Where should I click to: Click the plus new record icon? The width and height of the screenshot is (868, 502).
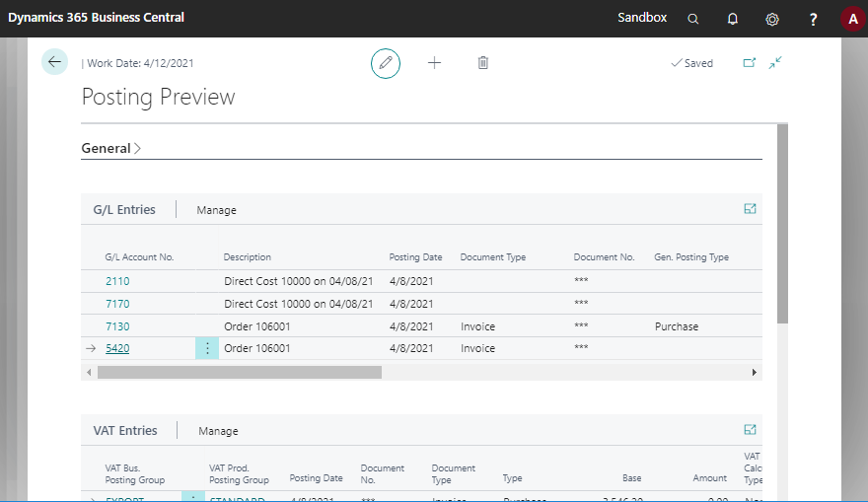click(434, 63)
